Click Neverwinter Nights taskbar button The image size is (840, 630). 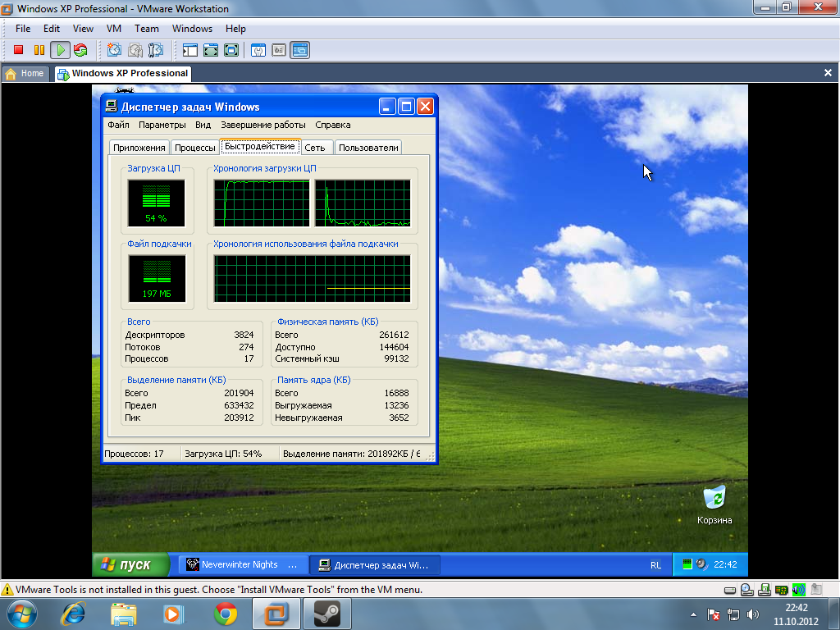tap(244, 564)
